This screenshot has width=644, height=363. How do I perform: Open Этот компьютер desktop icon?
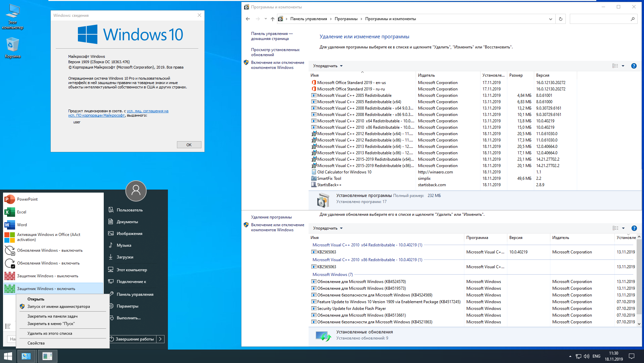(x=13, y=16)
